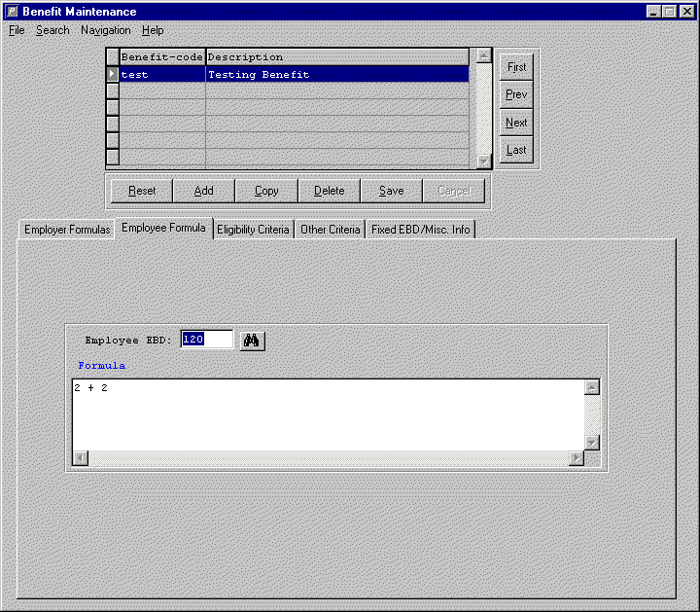Viewport: 700px width, 612px height.
Task: Switch to the Employer Formulas tab
Action: pos(67,230)
